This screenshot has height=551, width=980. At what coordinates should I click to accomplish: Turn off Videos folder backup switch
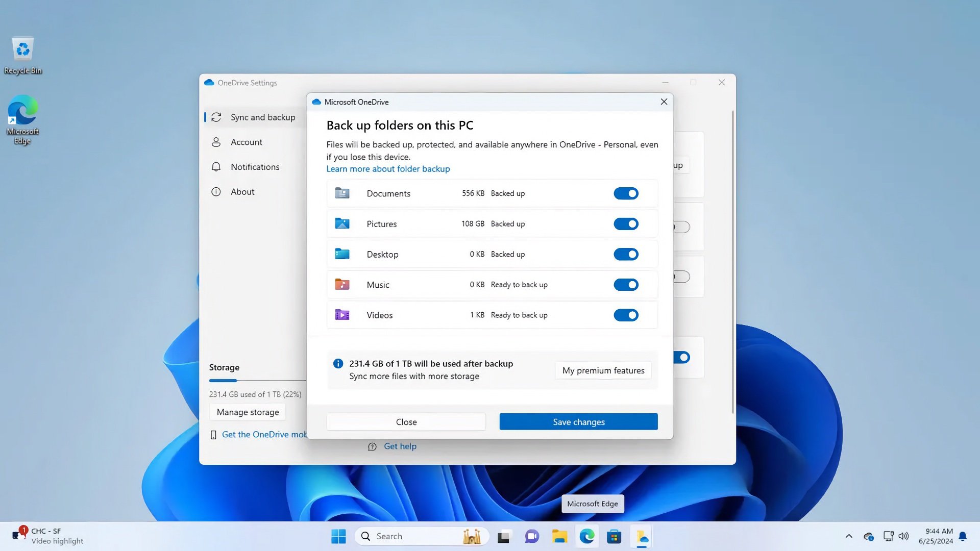point(626,315)
